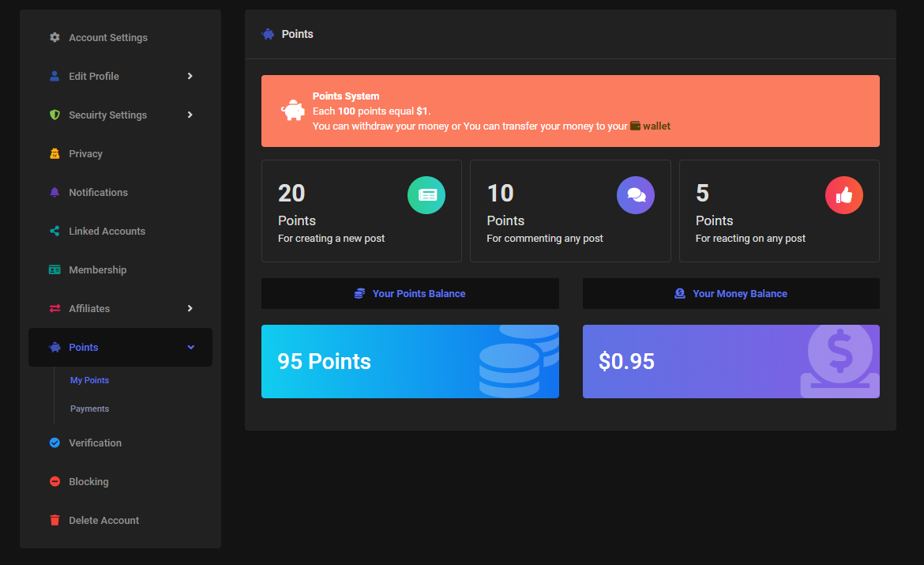Open the Privacy menu item
This screenshot has height=565, width=924.
tap(120, 153)
